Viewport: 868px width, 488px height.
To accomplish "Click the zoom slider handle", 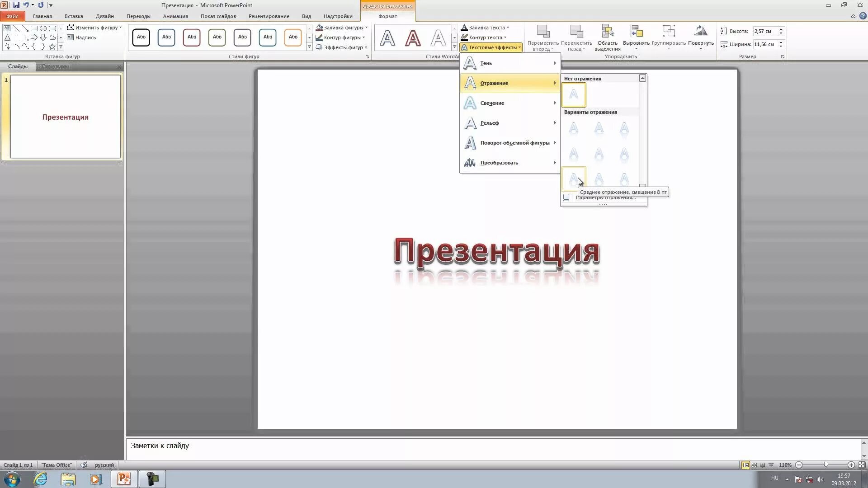I will point(826,465).
